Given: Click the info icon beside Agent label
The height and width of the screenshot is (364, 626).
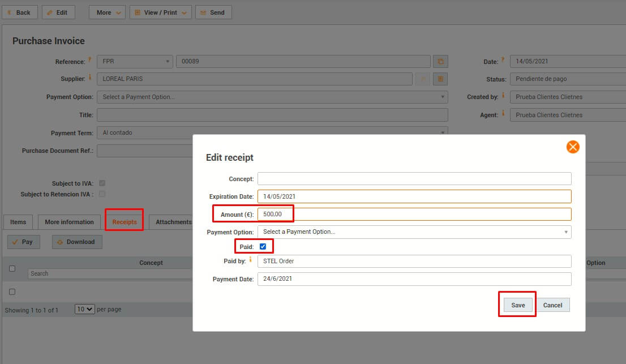Looking at the screenshot, I should pos(503,113).
